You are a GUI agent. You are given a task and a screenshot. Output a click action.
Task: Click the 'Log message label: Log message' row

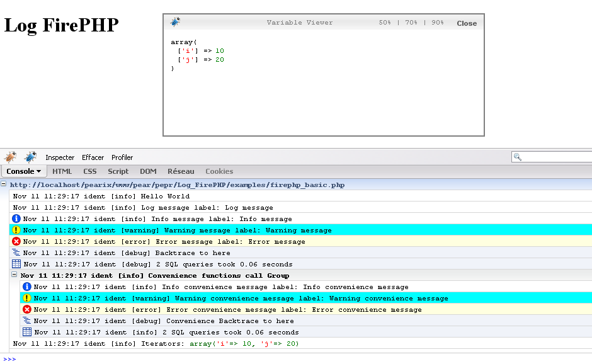tap(300, 207)
